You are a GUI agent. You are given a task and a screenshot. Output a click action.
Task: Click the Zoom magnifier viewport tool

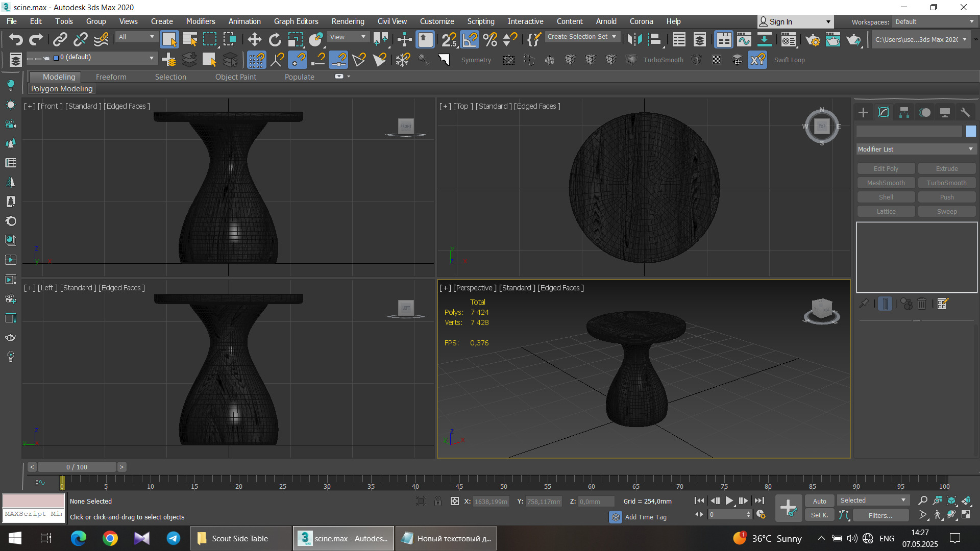tap(922, 500)
